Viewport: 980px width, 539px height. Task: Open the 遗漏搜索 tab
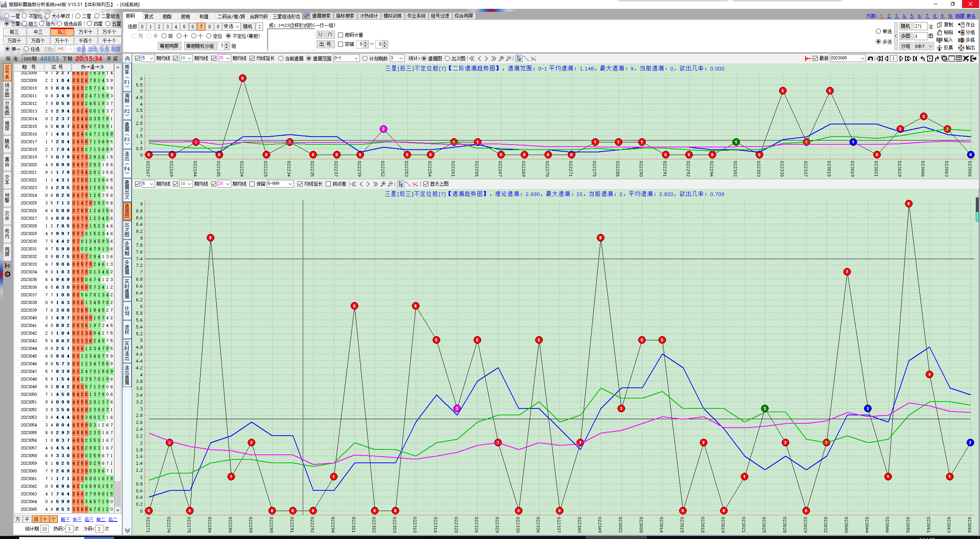pyautogui.click(x=321, y=16)
